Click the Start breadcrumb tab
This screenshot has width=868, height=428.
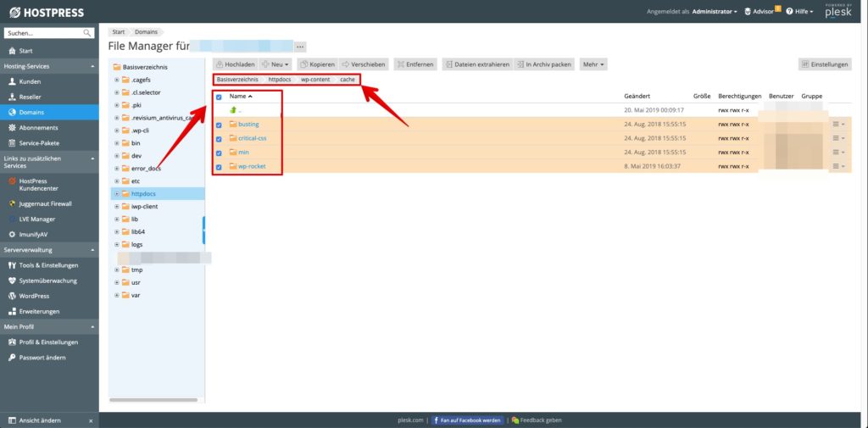pyautogui.click(x=119, y=32)
